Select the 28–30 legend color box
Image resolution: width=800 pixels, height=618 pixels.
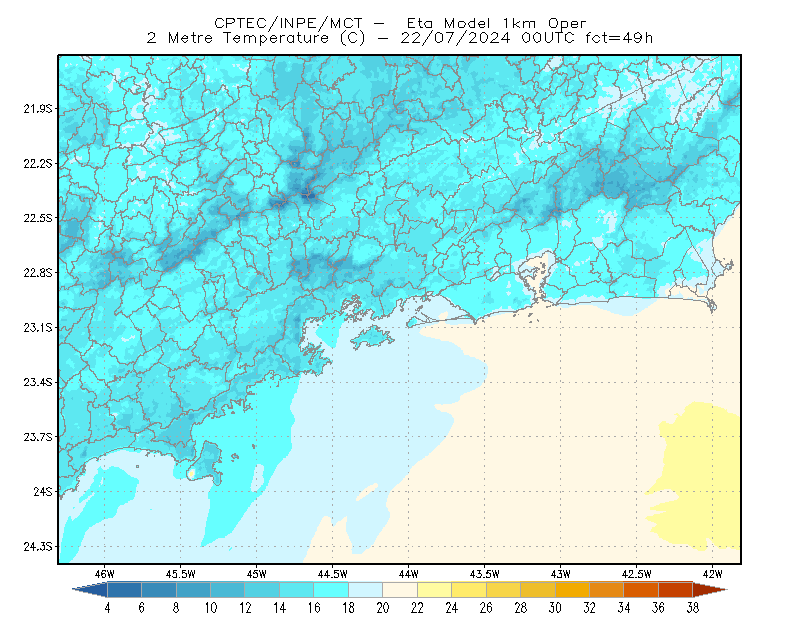point(538,590)
